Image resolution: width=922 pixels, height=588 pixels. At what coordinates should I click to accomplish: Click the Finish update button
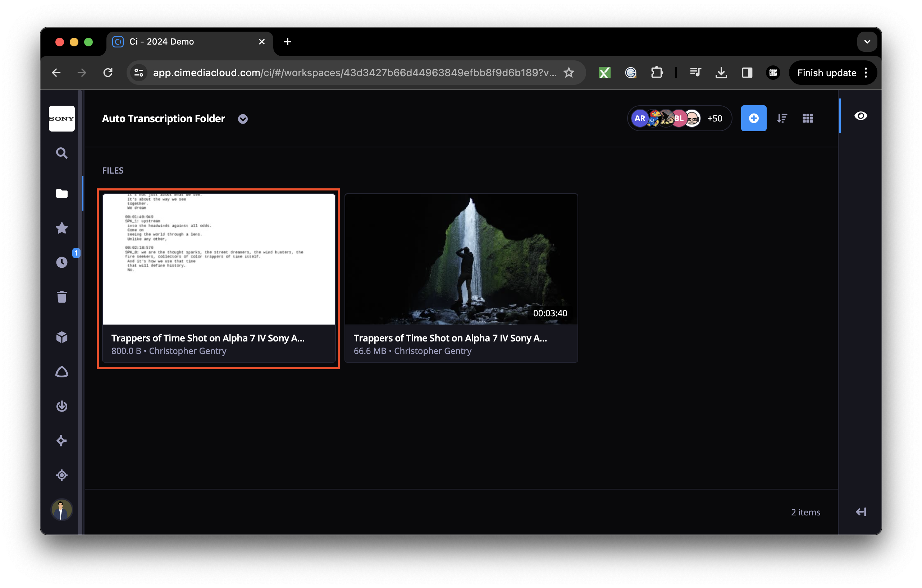(x=826, y=72)
